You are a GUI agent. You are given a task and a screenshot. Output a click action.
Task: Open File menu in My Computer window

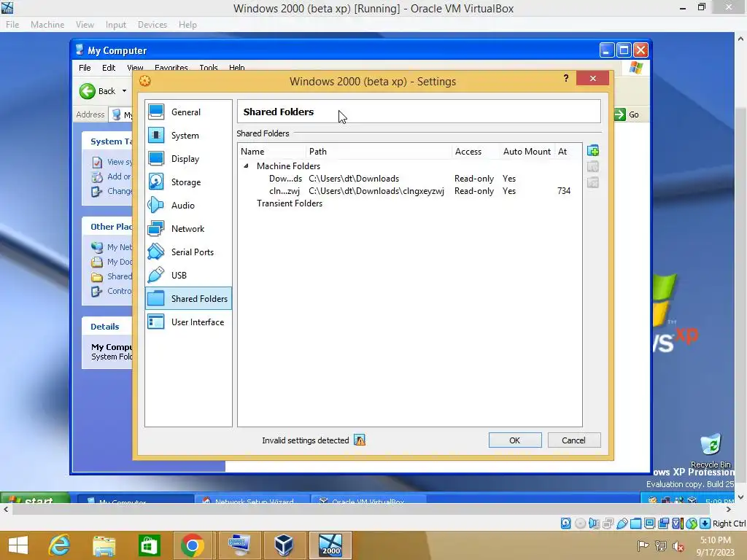[85, 68]
